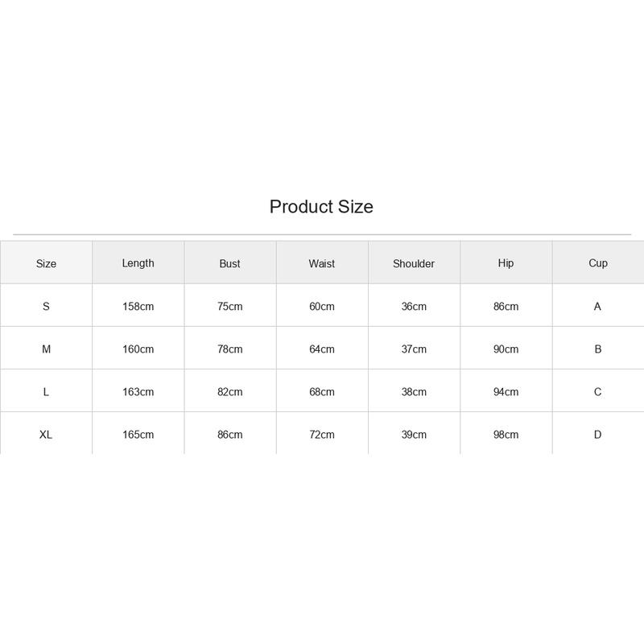644x644 pixels.
Task: Select cup size B cell
Action: (597, 349)
